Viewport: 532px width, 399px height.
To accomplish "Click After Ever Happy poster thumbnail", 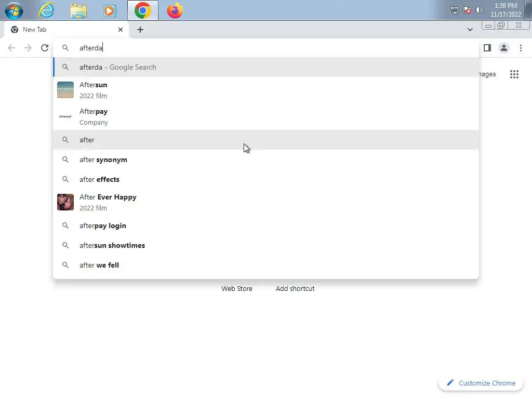I will 65,202.
